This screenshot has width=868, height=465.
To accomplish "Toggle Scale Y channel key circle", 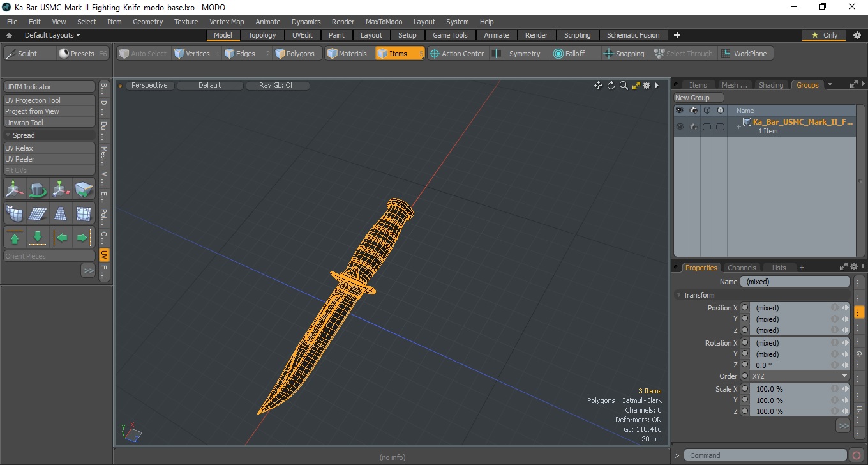I will pos(745,400).
